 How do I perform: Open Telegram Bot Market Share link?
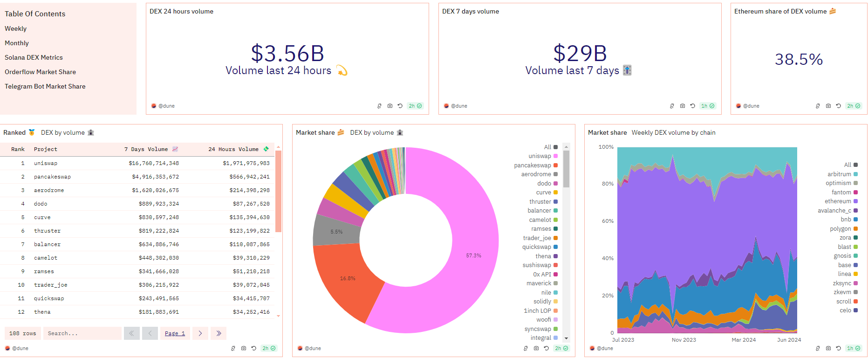coord(45,86)
